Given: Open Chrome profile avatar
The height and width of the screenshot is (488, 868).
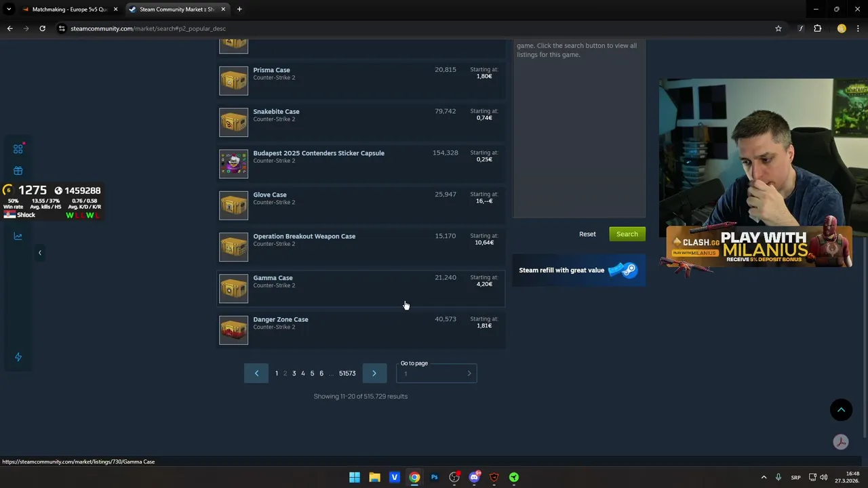Looking at the screenshot, I should [x=842, y=28].
